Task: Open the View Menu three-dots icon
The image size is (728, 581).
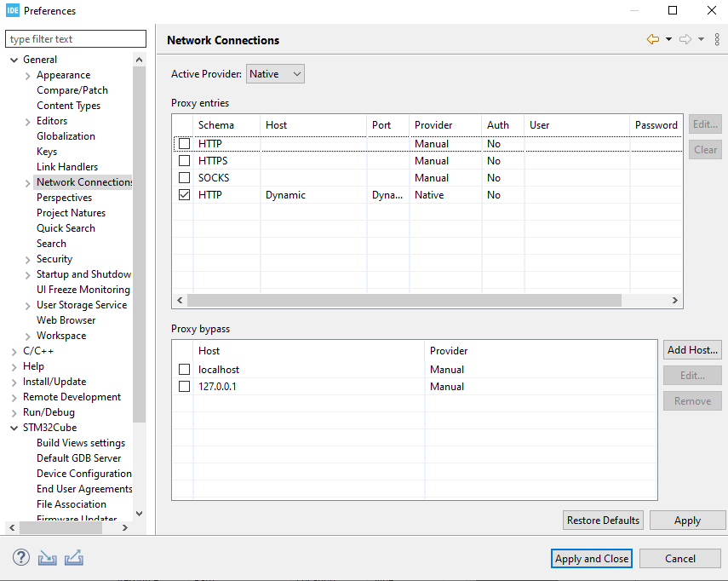Action: [717, 39]
